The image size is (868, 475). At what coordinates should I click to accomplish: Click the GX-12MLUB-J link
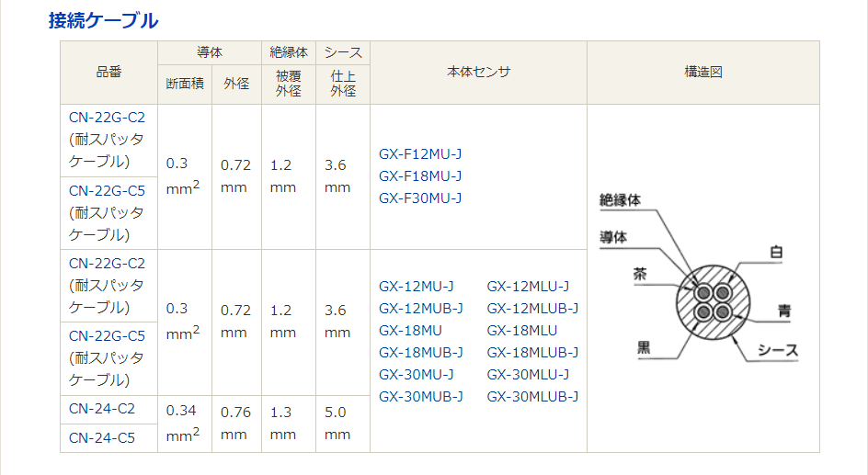point(532,309)
